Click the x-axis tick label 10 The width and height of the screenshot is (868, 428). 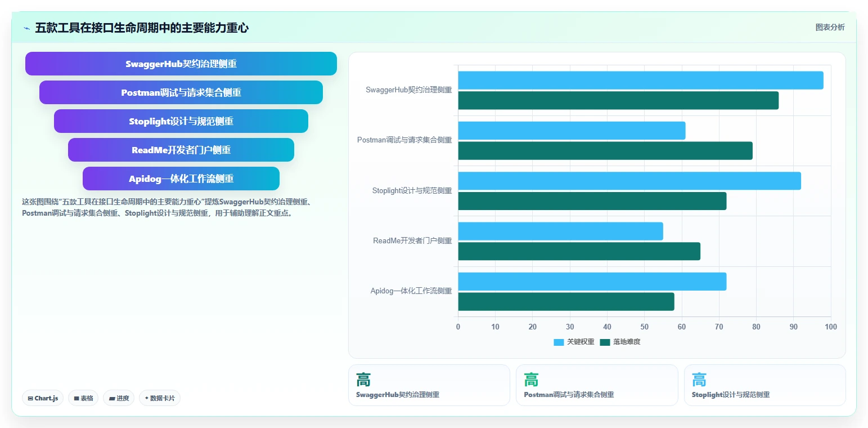[x=495, y=327]
